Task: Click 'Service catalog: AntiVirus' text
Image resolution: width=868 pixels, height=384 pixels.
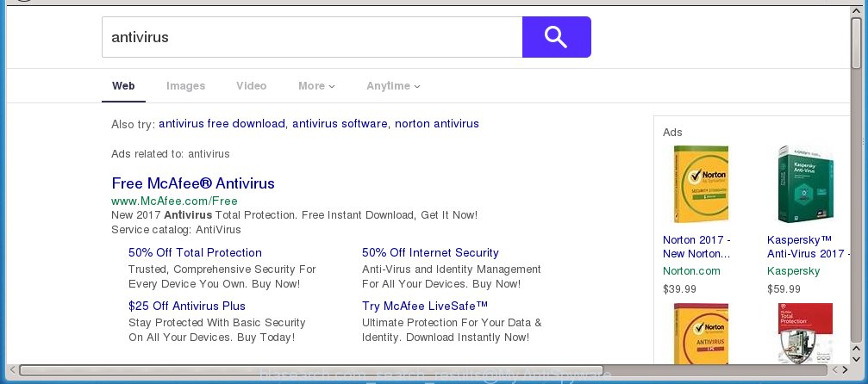Action: (x=176, y=230)
